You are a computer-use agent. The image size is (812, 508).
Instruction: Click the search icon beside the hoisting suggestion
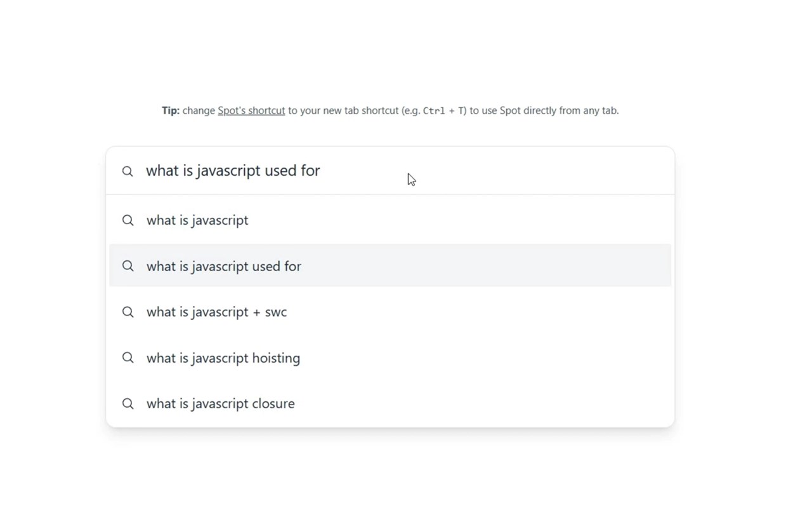click(x=128, y=358)
